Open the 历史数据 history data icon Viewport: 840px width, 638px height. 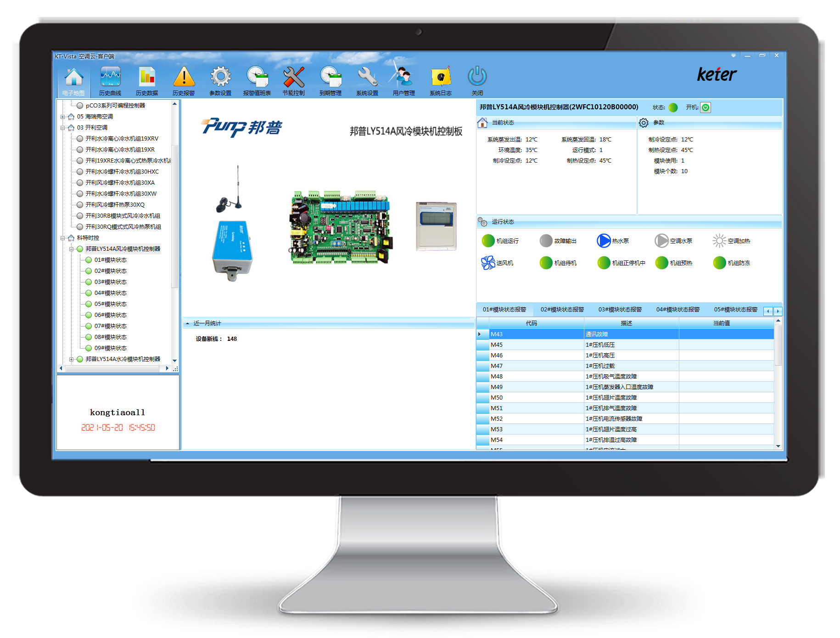click(147, 77)
